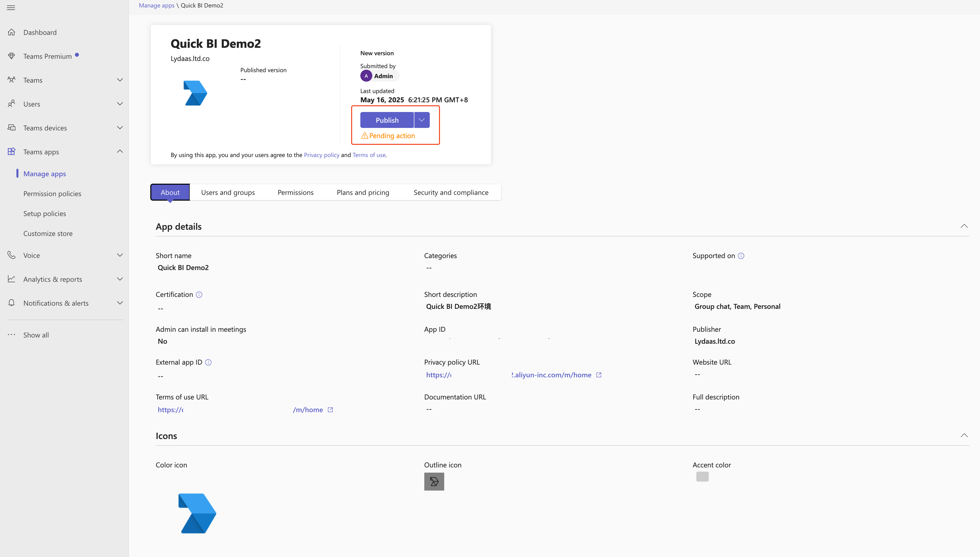
Task: Open Setup policies in sidebar
Action: point(45,214)
